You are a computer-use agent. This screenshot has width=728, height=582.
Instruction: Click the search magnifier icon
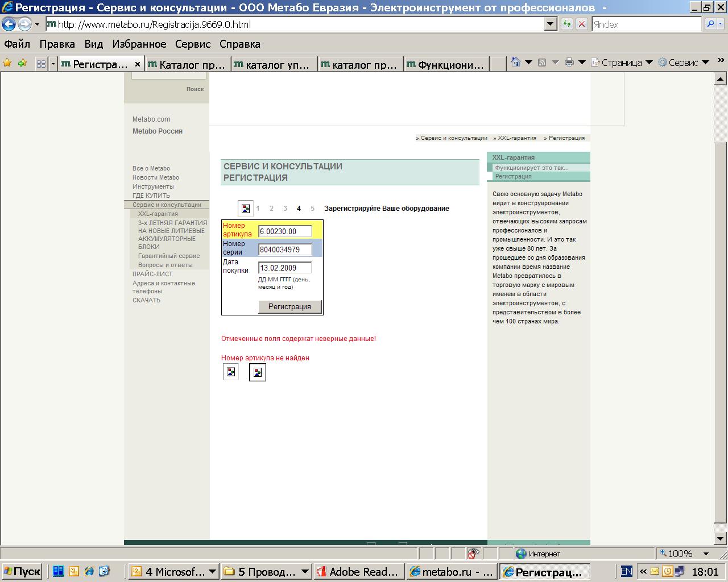tap(710, 24)
